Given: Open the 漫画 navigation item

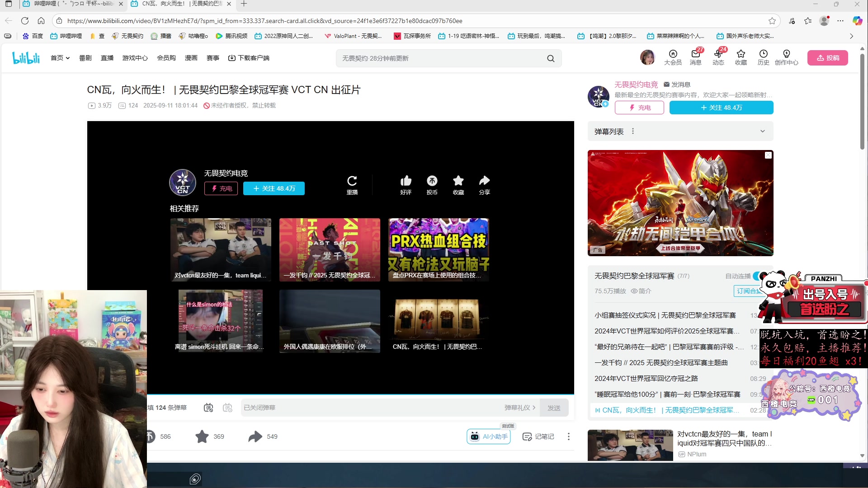Looking at the screenshot, I should (191, 58).
